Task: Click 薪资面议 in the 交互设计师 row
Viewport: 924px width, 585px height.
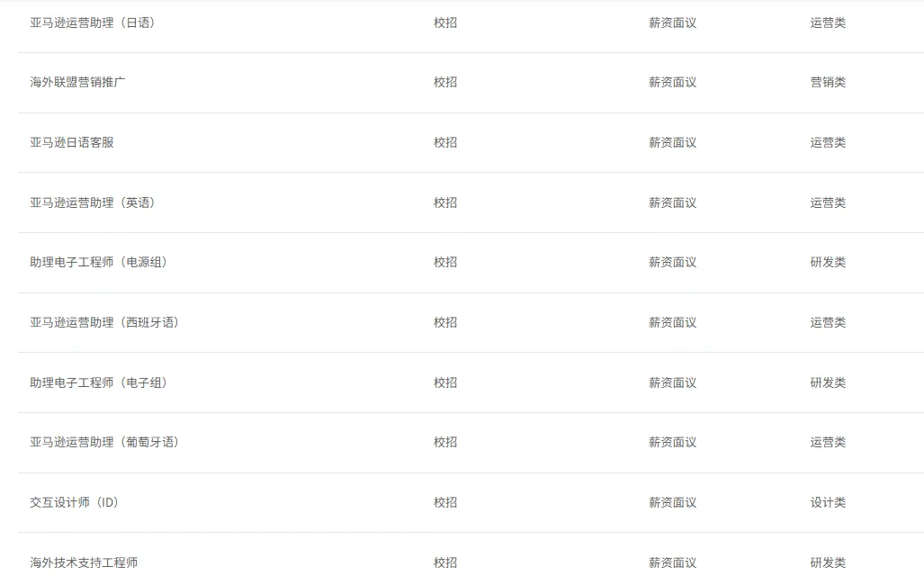Action: (x=672, y=502)
